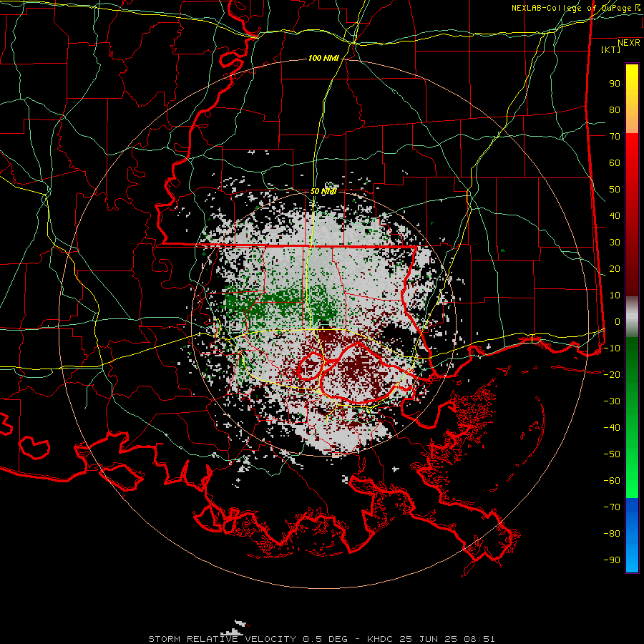Click the 30 value on the velocity scale
The image size is (644, 644).
tap(615, 243)
